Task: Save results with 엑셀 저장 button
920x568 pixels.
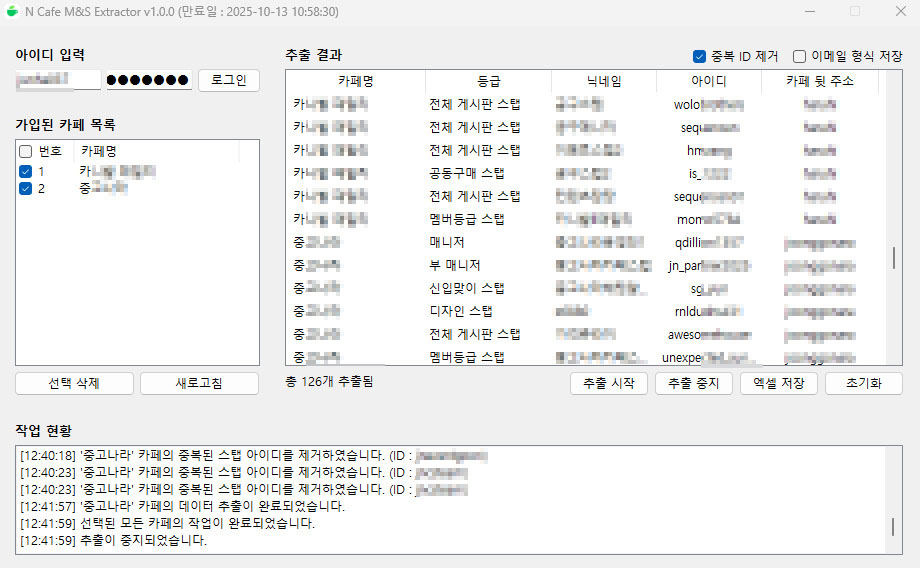Action: point(779,383)
